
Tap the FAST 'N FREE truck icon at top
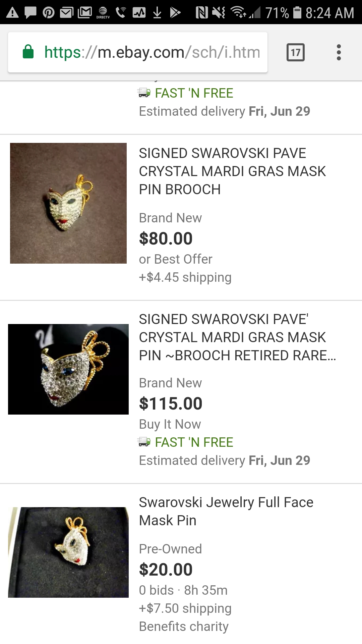point(144,93)
